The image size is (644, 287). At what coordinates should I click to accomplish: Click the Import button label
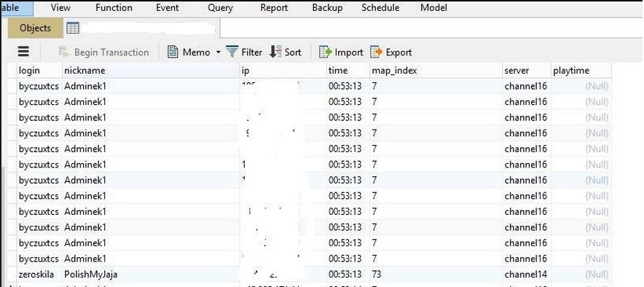pyautogui.click(x=349, y=52)
